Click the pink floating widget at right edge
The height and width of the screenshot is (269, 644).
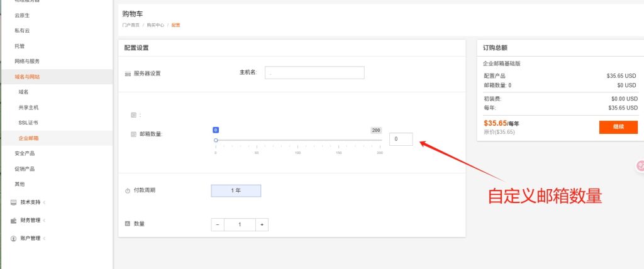pos(640,165)
